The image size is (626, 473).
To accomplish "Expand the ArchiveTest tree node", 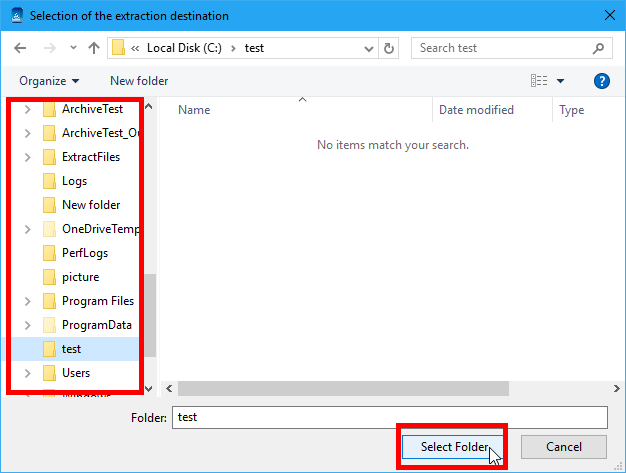I will (x=27, y=109).
